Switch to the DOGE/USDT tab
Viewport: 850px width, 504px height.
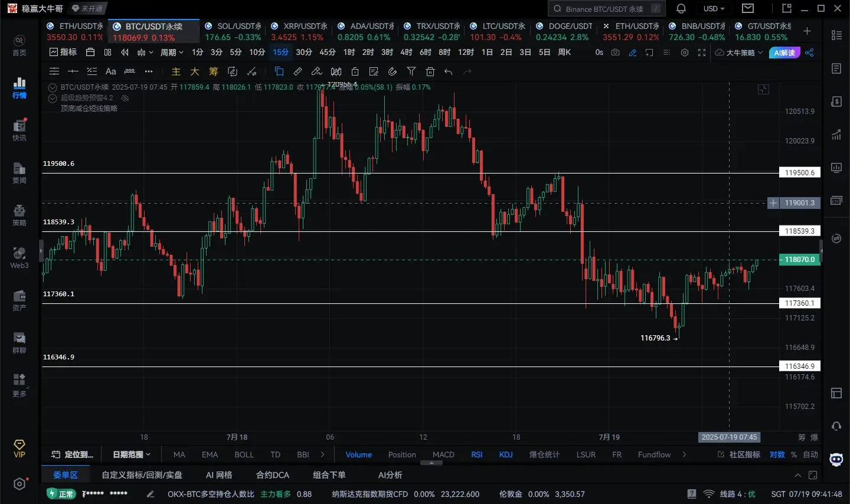pyautogui.click(x=564, y=31)
